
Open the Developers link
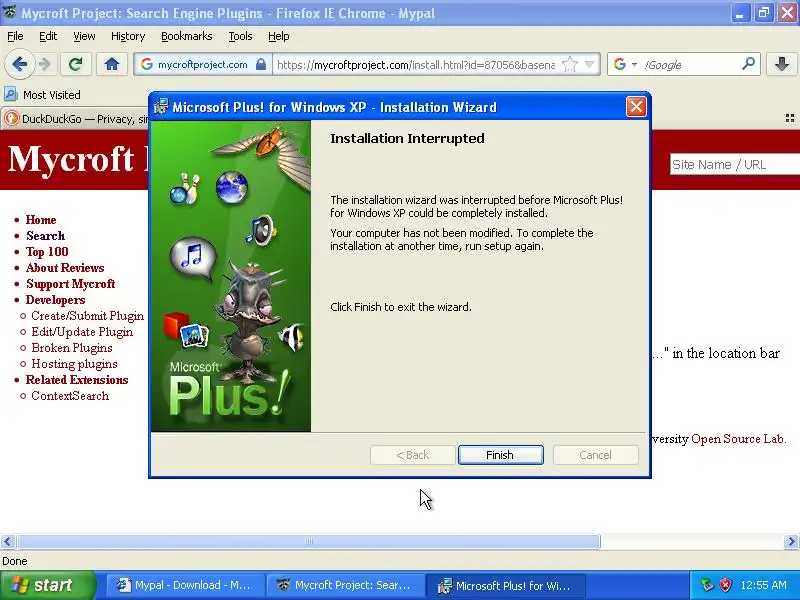(x=55, y=299)
